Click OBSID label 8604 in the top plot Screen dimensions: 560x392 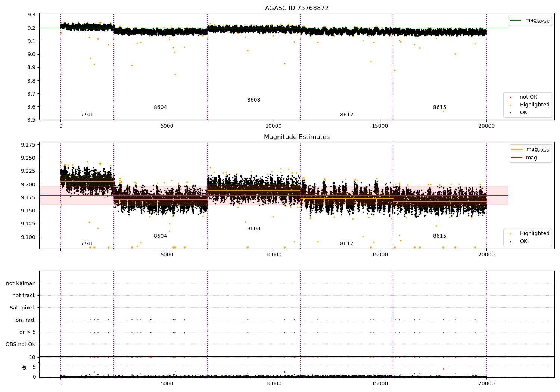point(161,108)
